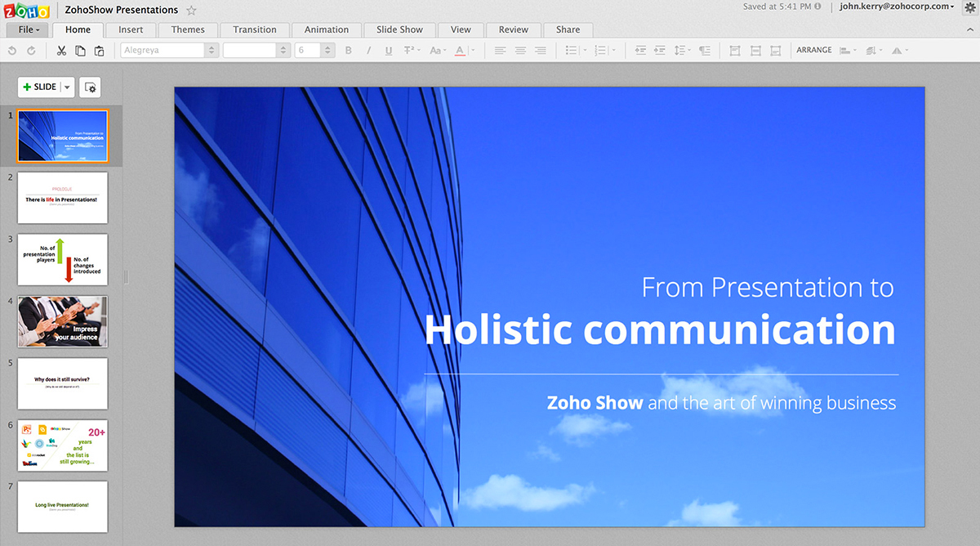This screenshot has height=546, width=980.
Task: Align text to the right
Action: [541, 51]
